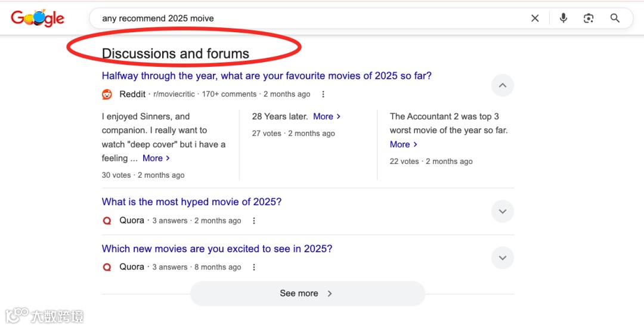The width and height of the screenshot is (644, 328).
Task: Open 'What is the most hyped movie of 2025?'
Action: pyautogui.click(x=191, y=202)
